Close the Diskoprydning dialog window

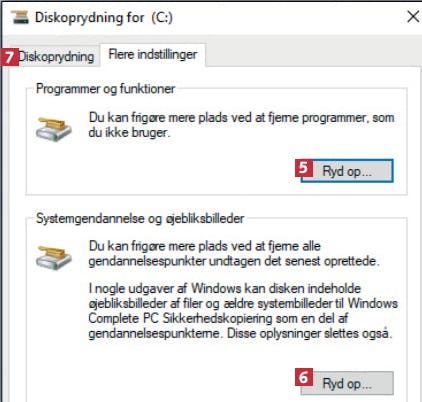pos(413,17)
